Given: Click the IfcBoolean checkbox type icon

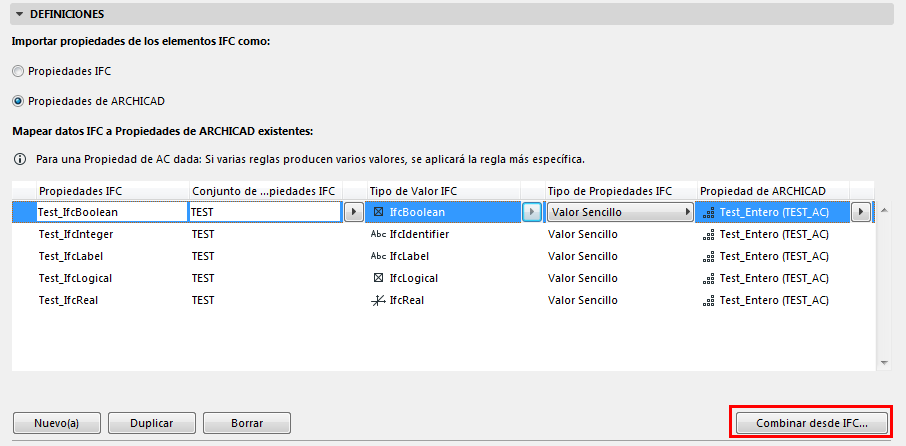Looking at the screenshot, I should (378, 212).
